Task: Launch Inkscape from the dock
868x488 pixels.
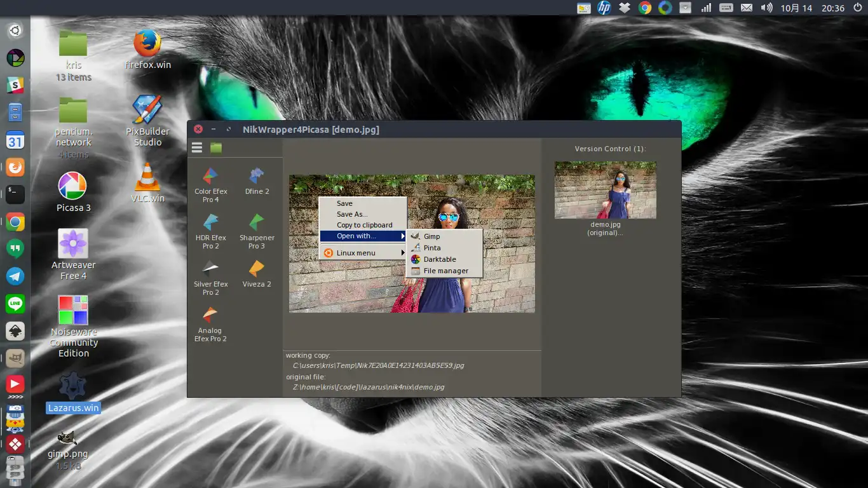Action: 15,331
